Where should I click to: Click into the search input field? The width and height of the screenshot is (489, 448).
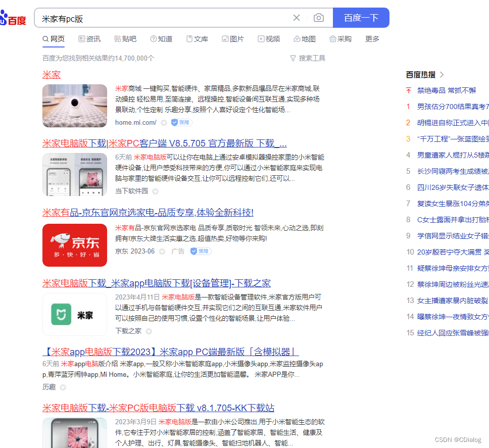[165, 18]
